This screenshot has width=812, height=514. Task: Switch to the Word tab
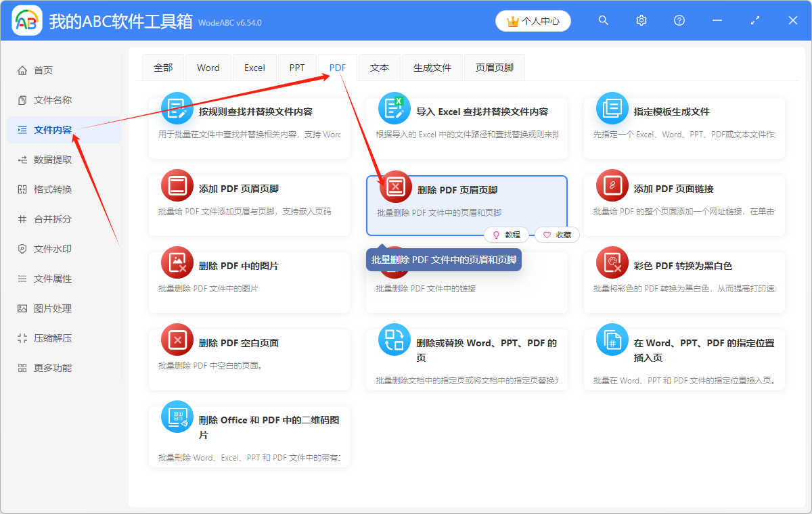pos(208,67)
